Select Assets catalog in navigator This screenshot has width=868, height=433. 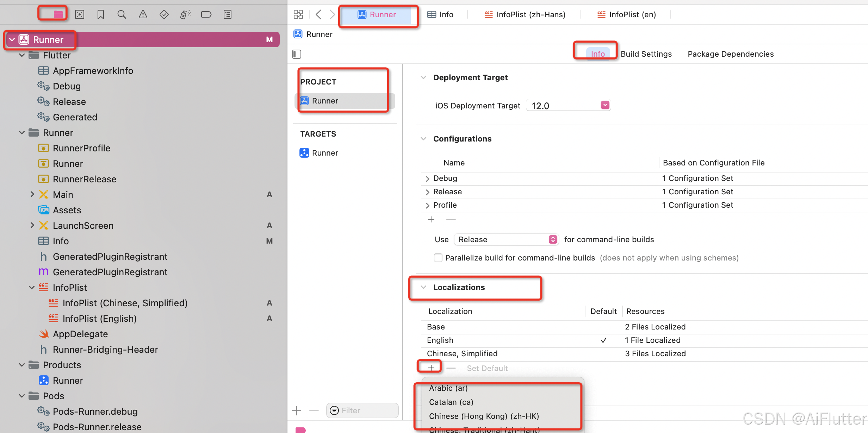[x=67, y=210]
